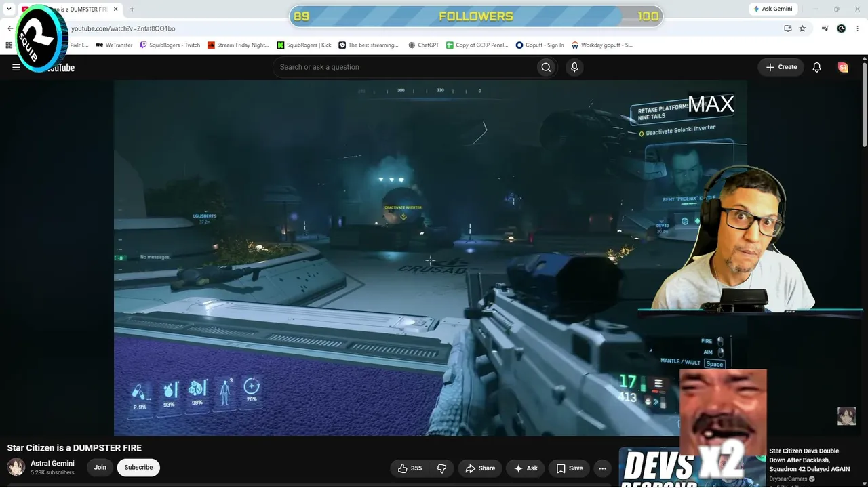This screenshot has width=868, height=488.
Task: Close the Star Citizen YouTube tab
Action: point(114,9)
